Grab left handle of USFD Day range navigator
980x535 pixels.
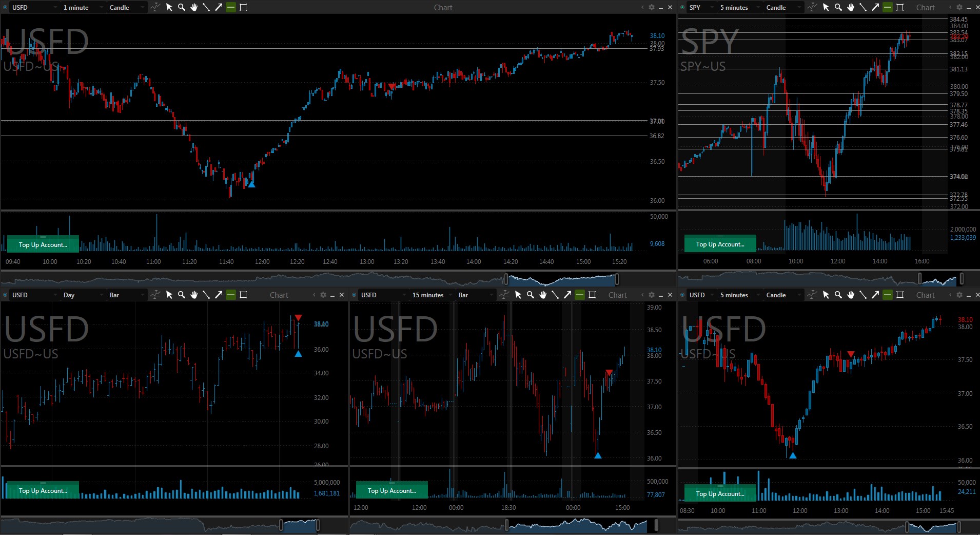point(281,525)
